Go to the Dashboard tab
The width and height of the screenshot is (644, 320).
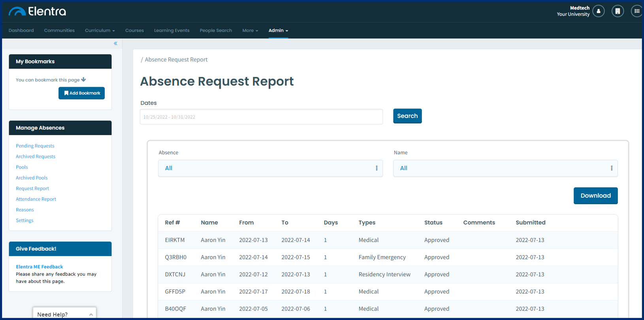(x=21, y=30)
